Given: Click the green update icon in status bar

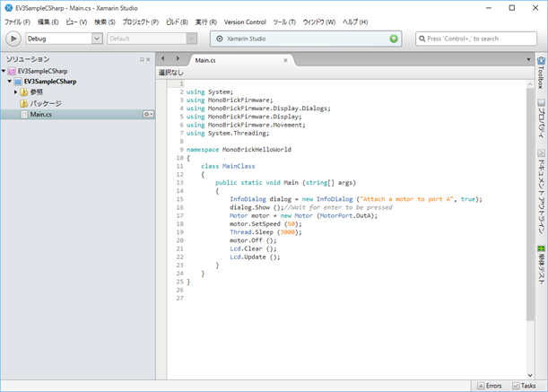Looking at the screenshot, I should click(394, 39).
